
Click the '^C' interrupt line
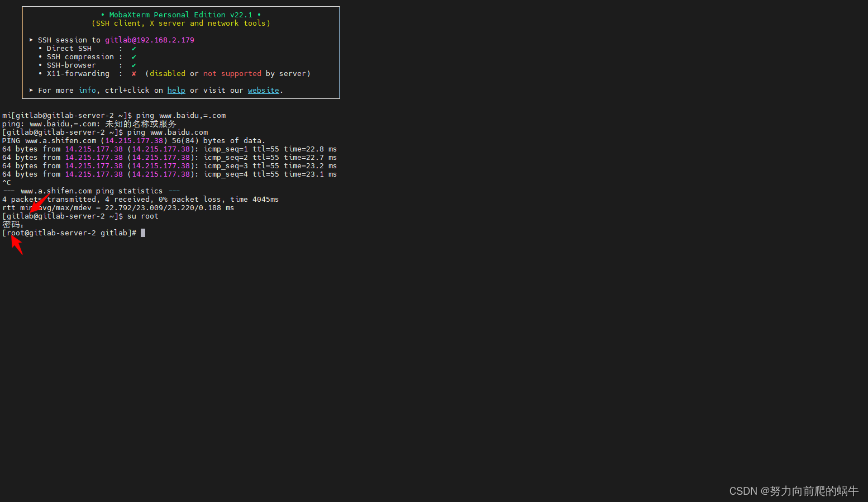pyautogui.click(x=7, y=182)
